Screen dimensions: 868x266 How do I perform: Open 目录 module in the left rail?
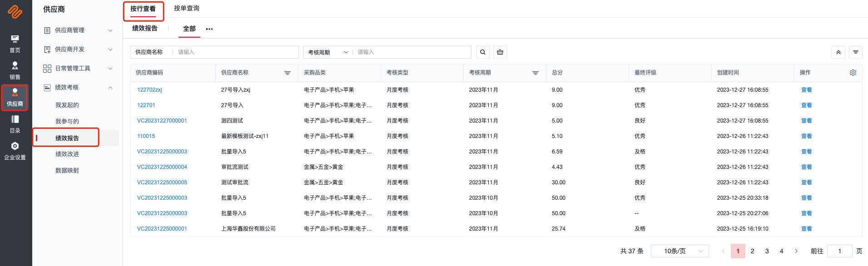coord(15,124)
